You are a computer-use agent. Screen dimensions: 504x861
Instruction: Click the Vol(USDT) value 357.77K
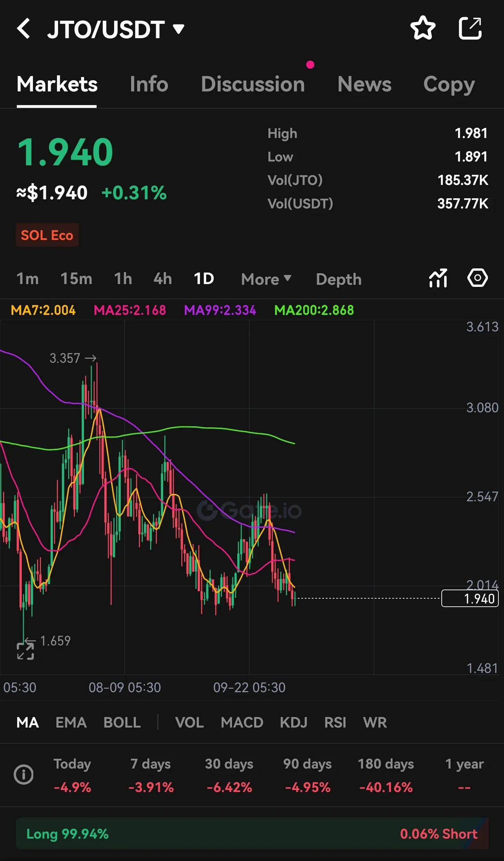[x=463, y=204]
